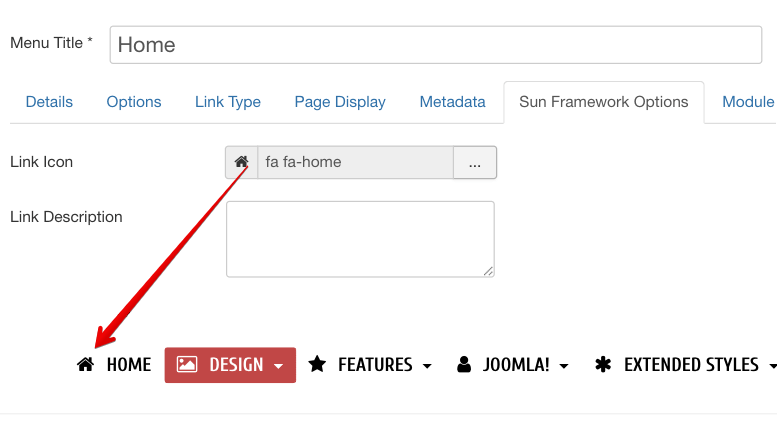Image resolution: width=777 pixels, height=436 pixels.
Task: Focus the Menu Title input field
Action: [436, 45]
